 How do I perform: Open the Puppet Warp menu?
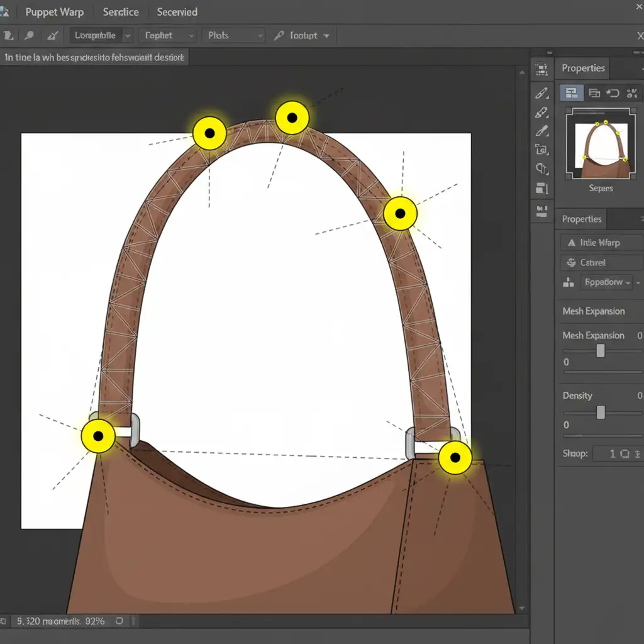[x=54, y=12]
